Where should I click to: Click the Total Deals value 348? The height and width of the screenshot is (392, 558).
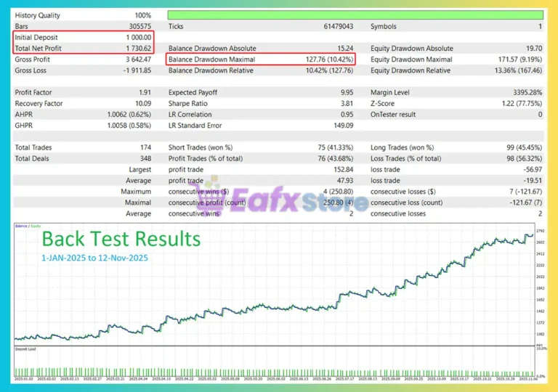pos(145,159)
